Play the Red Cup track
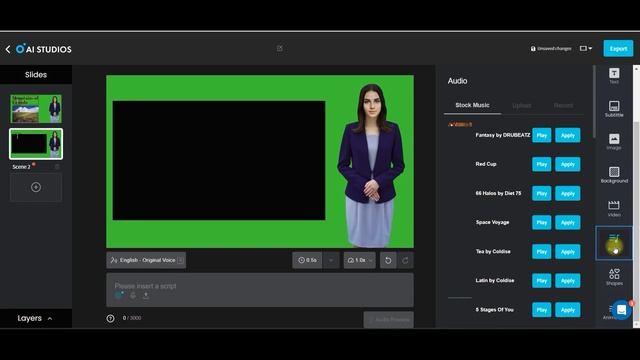 [x=542, y=164]
